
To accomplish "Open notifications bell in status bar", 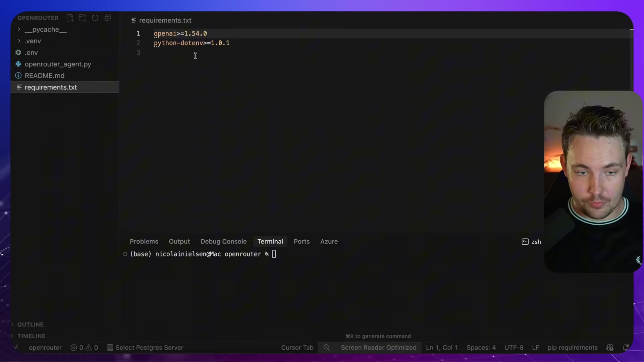I will click(x=626, y=348).
